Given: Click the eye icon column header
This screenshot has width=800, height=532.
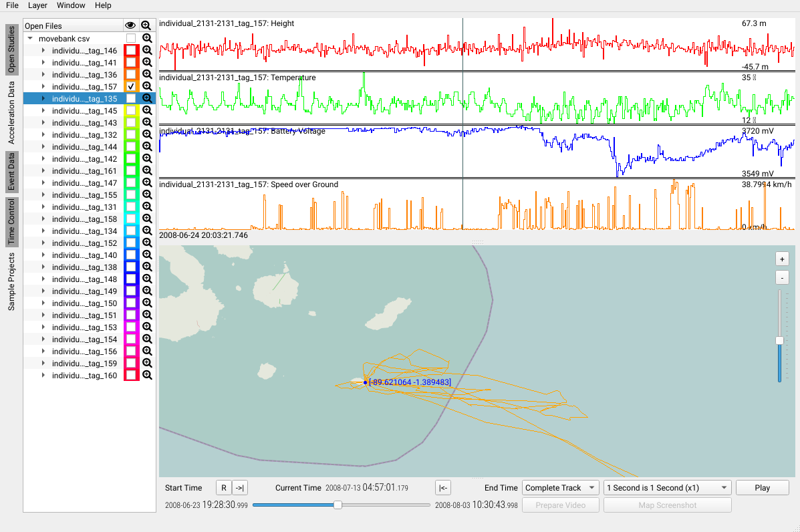Looking at the screenshot, I should coord(130,25).
